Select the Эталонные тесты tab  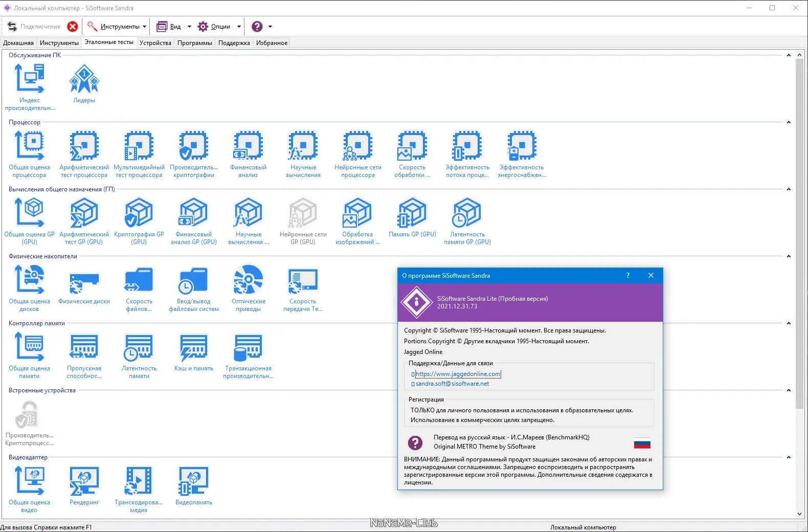point(109,42)
